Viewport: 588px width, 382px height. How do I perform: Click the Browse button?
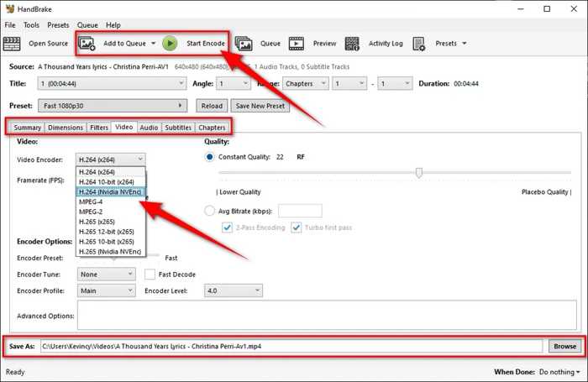[564, 346]
